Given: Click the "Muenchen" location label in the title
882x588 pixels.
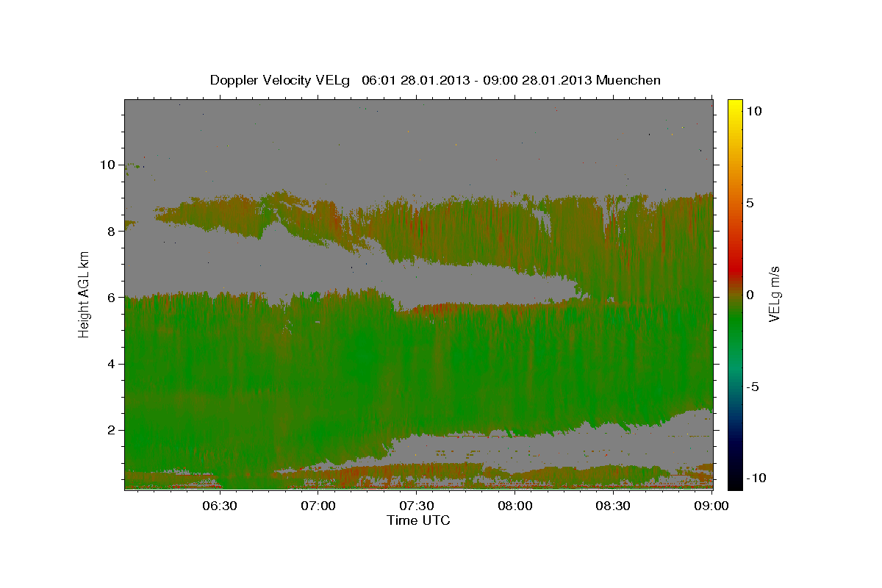Looking at the screenshot, I should click(628, 80).
